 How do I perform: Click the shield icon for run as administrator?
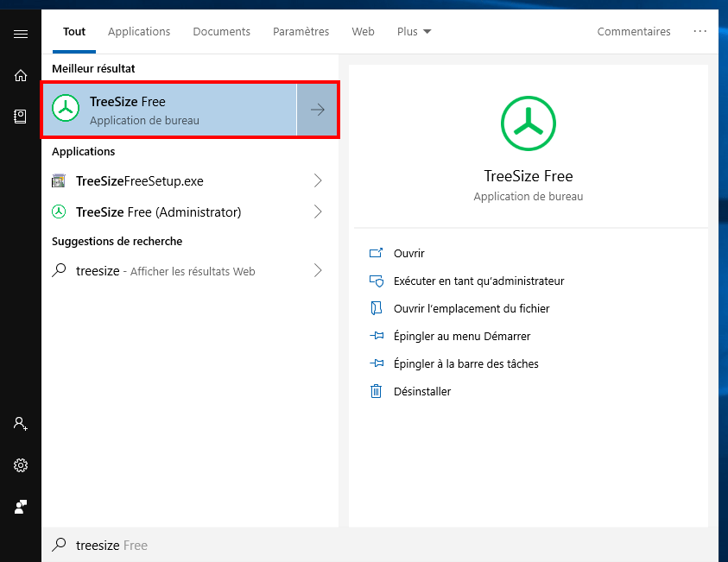[376, 281]
